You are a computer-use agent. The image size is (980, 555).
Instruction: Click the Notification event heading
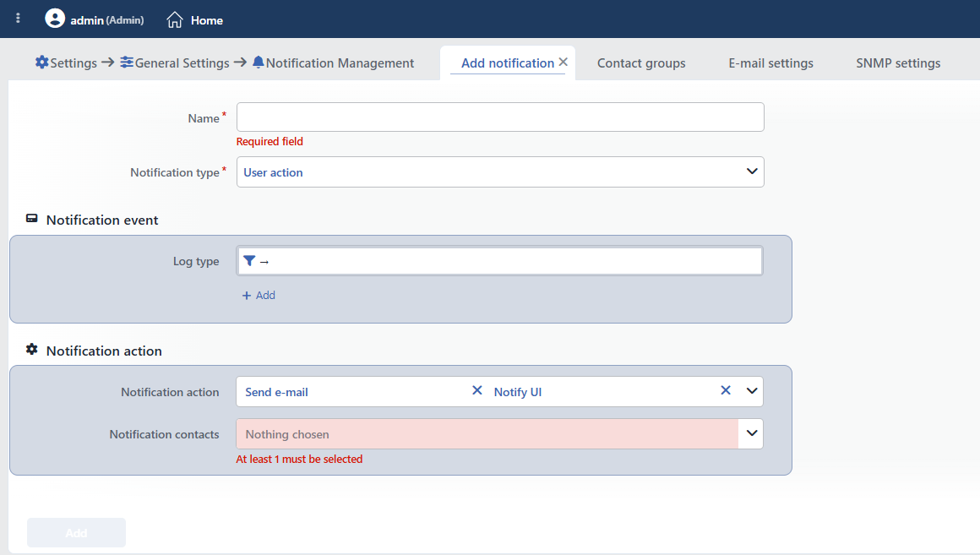tap(102, 220)
